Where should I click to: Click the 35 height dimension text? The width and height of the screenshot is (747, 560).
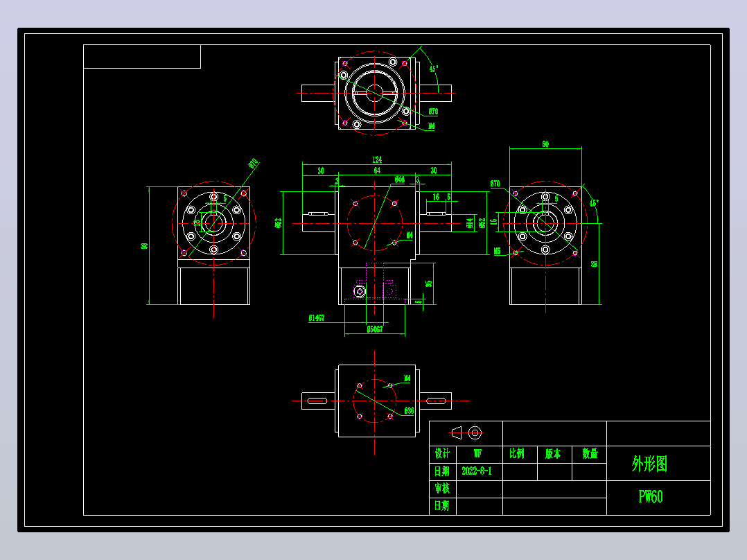point(429,283)
